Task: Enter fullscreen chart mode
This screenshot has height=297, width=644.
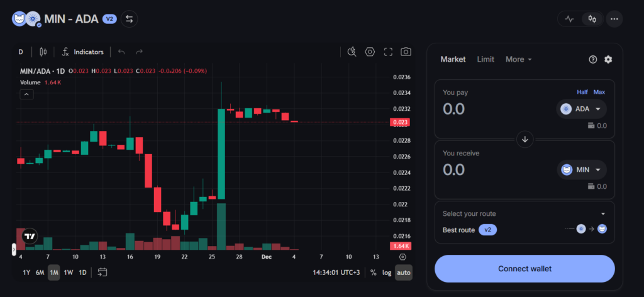Action: [388, 52]
